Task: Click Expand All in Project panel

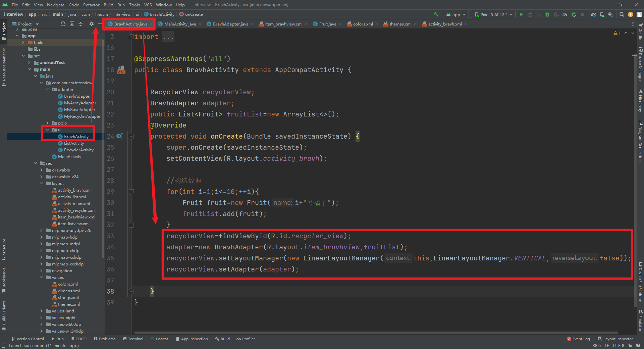Action: 72,24
